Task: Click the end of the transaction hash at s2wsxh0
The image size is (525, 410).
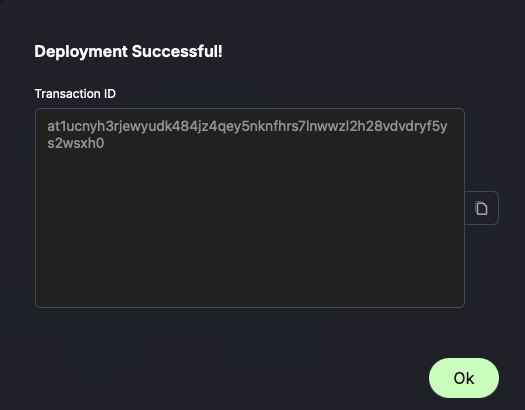Action: pos(76,143)
